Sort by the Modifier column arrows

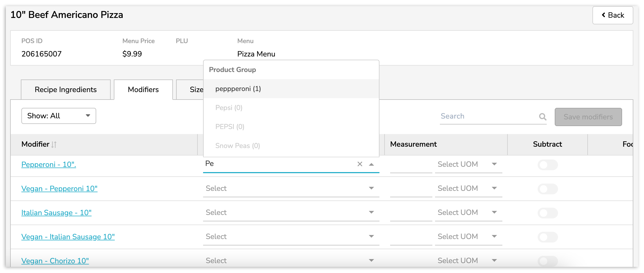(x=54, y=145)
